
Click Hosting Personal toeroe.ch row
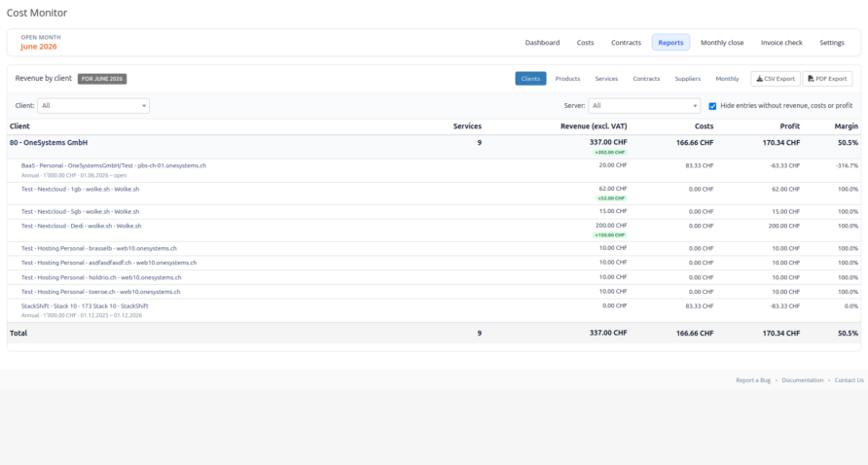pos(434,292)
